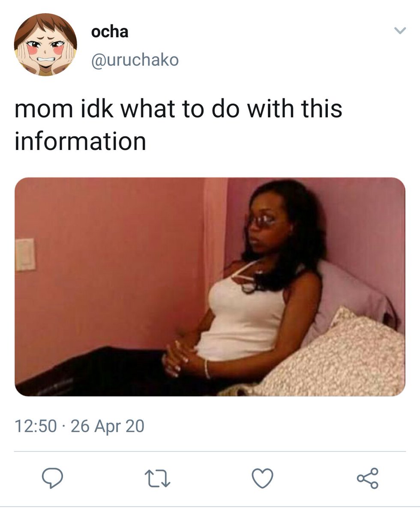
Task: Reply to the tweet via speech bubble icon
Action: coord(52,478)
